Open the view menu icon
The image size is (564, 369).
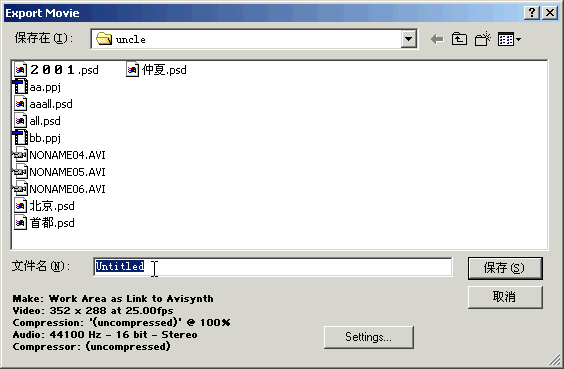509,39
